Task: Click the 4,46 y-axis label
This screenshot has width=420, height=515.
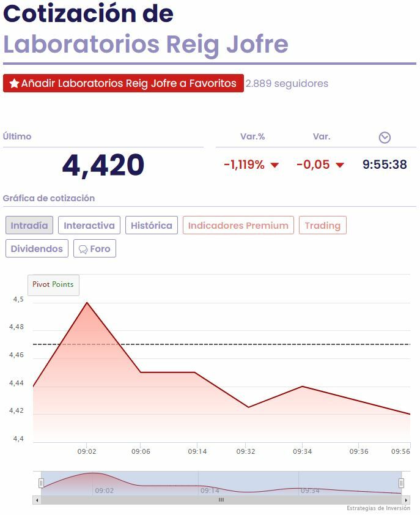Action: pos(17,355)
